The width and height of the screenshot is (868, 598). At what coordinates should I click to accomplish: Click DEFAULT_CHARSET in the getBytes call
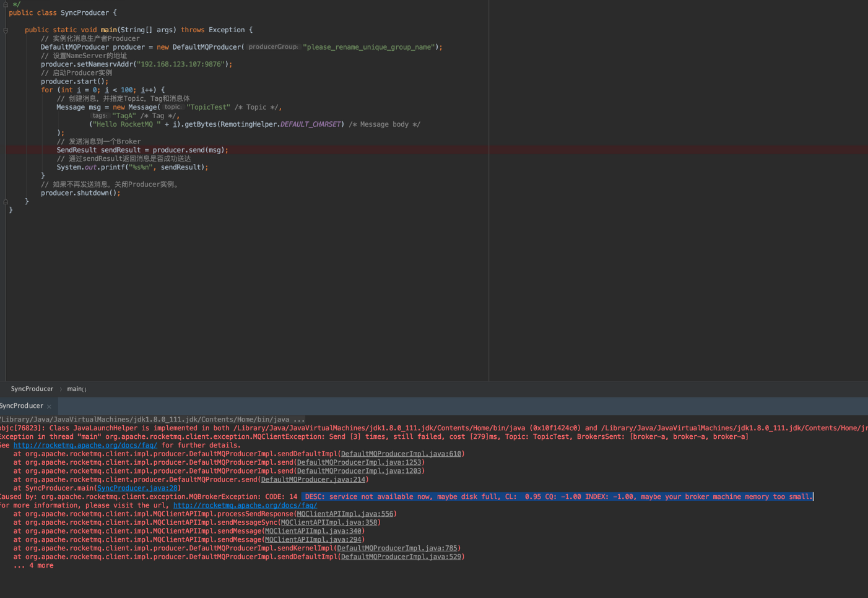pyautogui.click(x=310, y=124)
